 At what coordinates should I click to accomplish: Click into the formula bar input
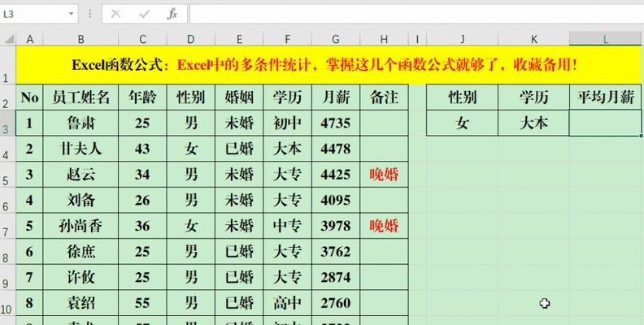point(417,15)
